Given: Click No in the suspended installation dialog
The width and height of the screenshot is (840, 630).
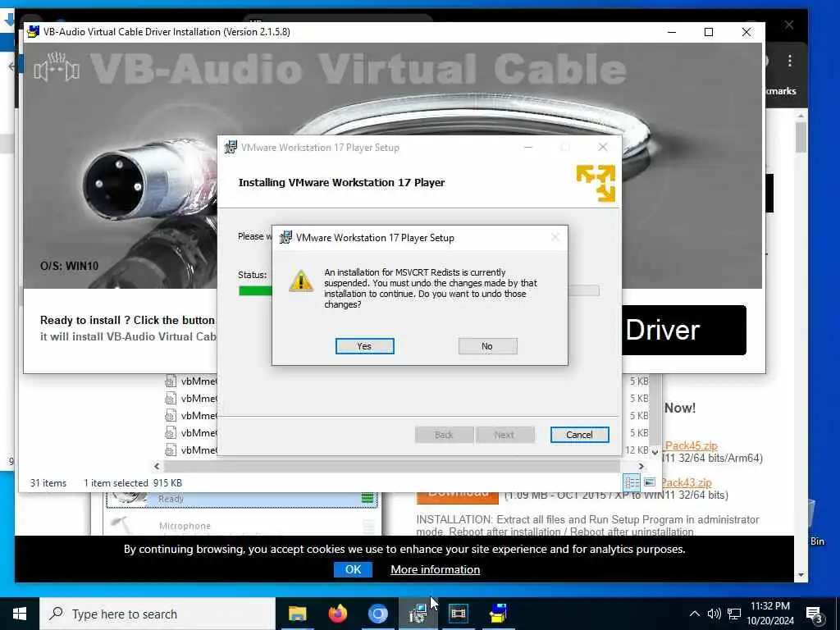Looking at the screenshot, I should [x=487, y=346].
